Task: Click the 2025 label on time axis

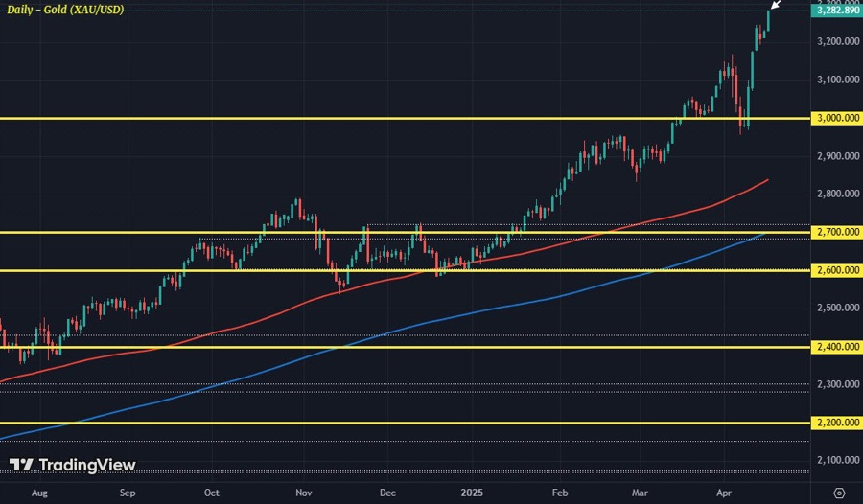Action: [472, 493]
